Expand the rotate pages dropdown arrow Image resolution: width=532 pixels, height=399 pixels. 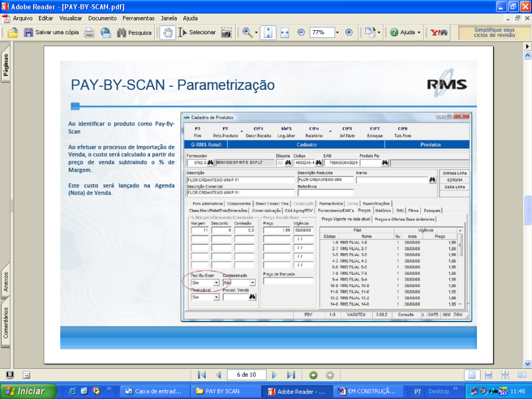point(379,33)
